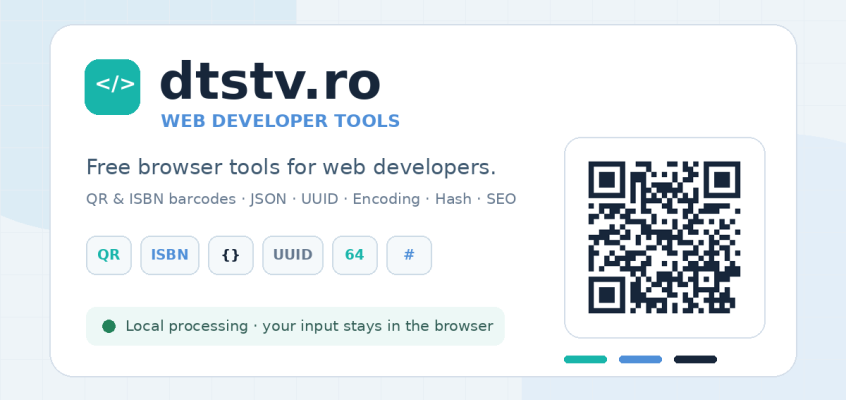Select the blue color bar
This screenshot has width=846, height=400.
[x=640, y=360]
